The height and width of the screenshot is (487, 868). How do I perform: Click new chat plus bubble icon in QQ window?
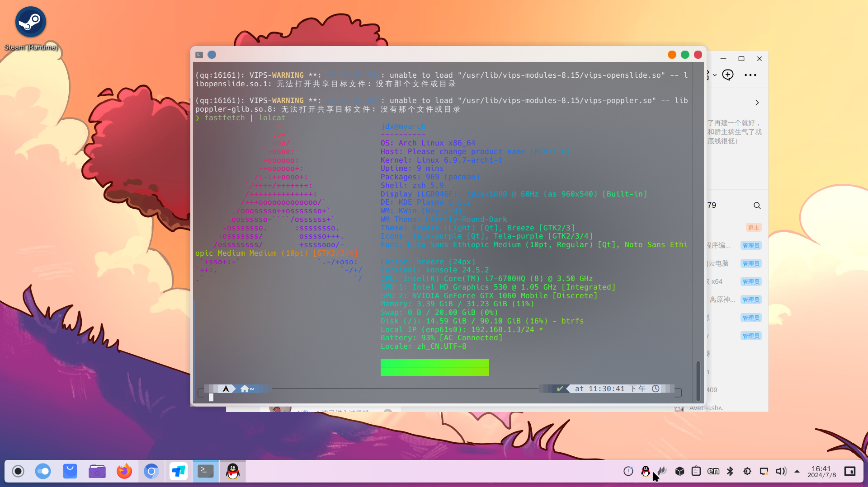point(728,75)
